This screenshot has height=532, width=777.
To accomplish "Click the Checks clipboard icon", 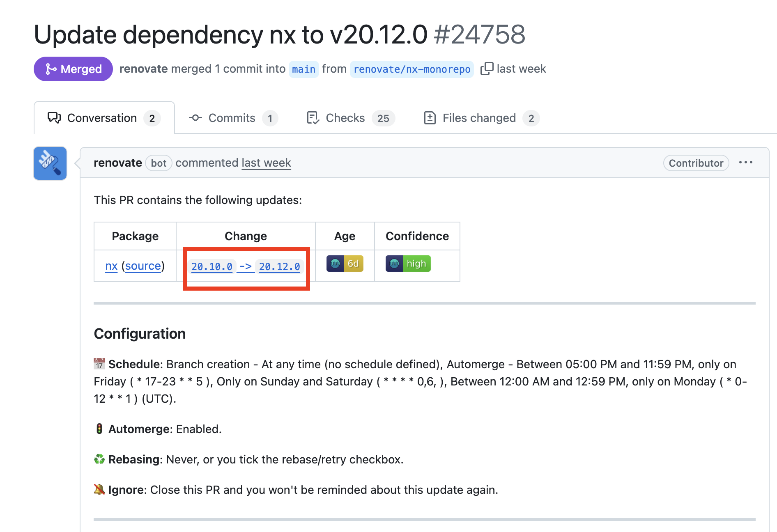I will coord(313,118).
